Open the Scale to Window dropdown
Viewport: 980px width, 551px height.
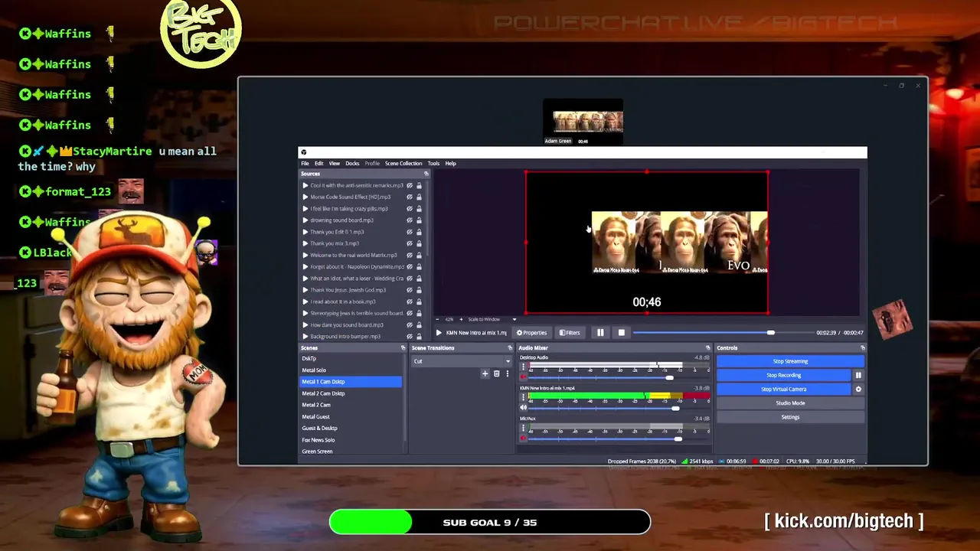tap(492, 319)
